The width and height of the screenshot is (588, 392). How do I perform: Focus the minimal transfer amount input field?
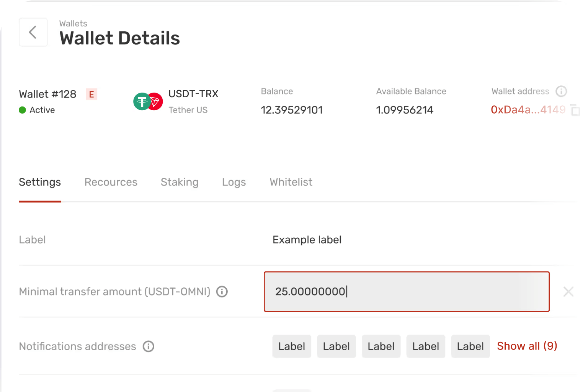coord(407,292)
